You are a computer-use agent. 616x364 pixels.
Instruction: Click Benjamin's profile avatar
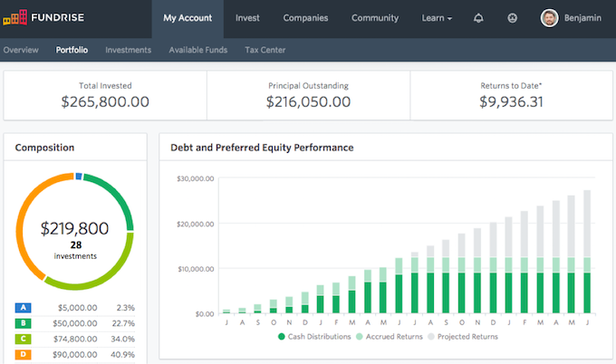point(549,18)
